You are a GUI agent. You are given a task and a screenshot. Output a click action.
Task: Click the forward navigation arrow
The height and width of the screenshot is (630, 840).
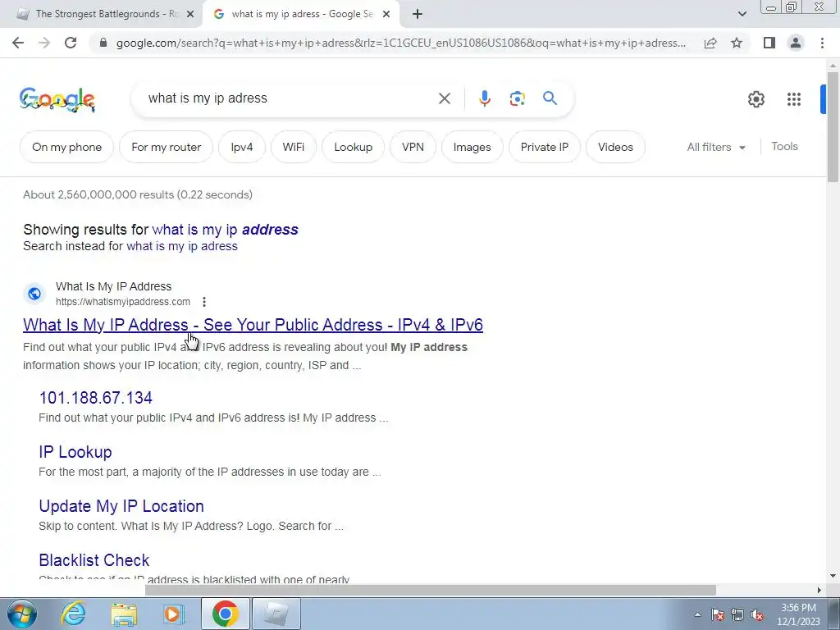click(44, 43)
